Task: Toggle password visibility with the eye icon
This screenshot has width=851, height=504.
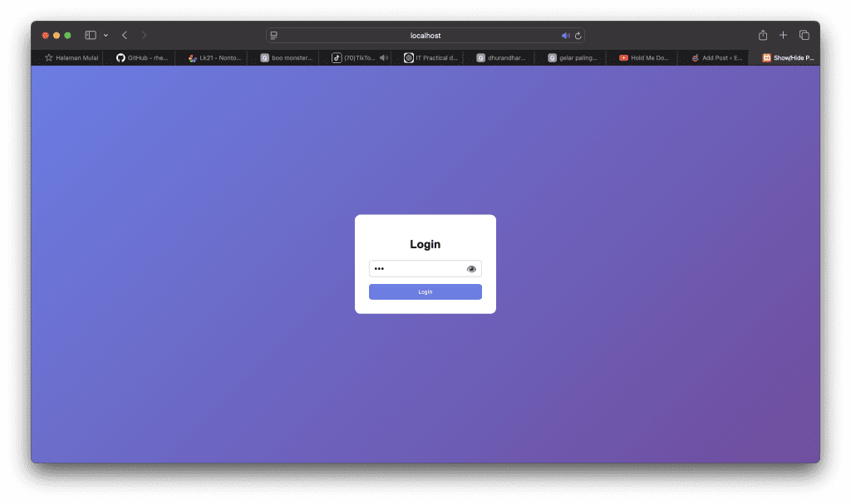Action: (470, 268)
